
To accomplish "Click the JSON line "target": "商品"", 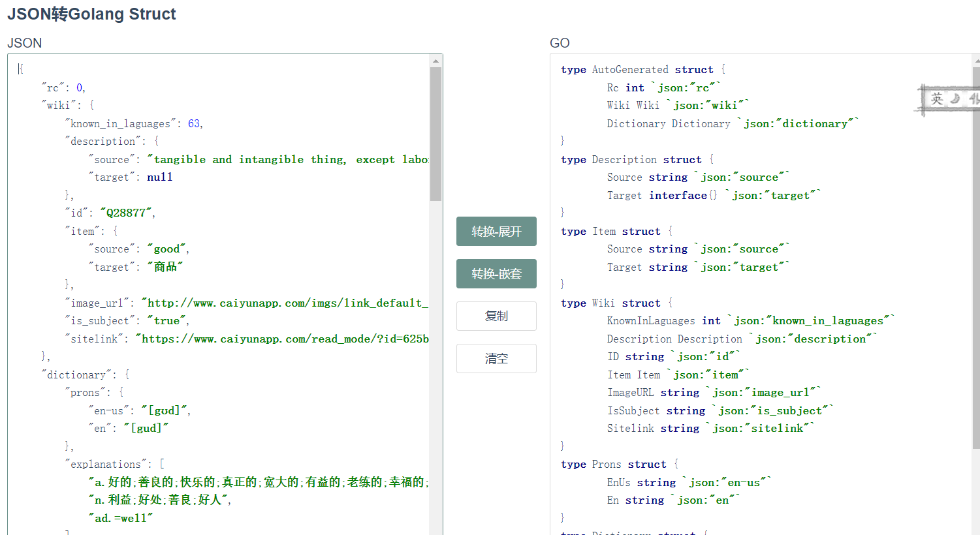I will coord(135,267).
